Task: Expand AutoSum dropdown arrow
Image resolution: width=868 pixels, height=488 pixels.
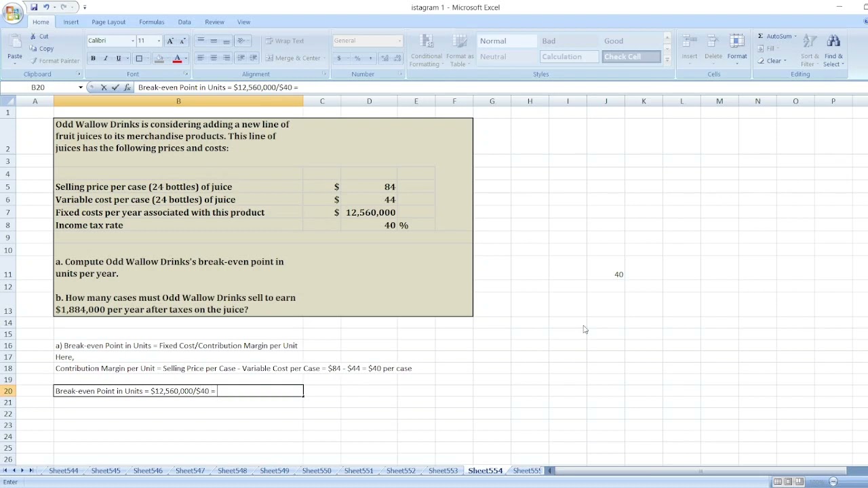Action: tap(795, 37)
